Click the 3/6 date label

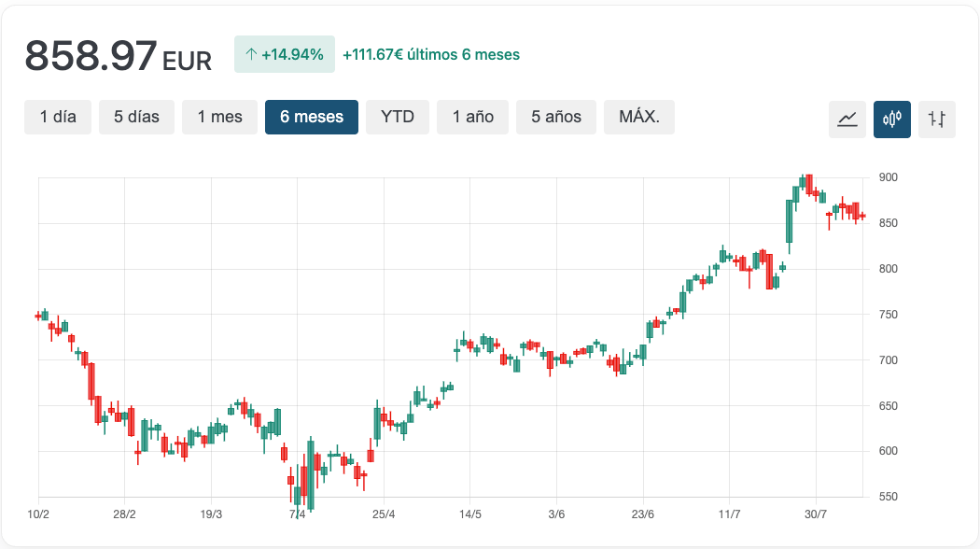[x=556, y=514]
